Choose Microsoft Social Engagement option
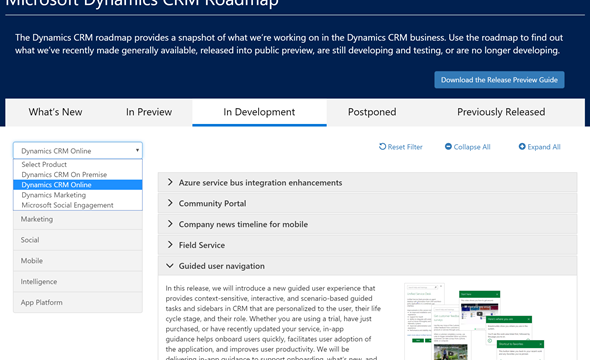Screen dimensions: 590x360 click(x=78, y=205)
